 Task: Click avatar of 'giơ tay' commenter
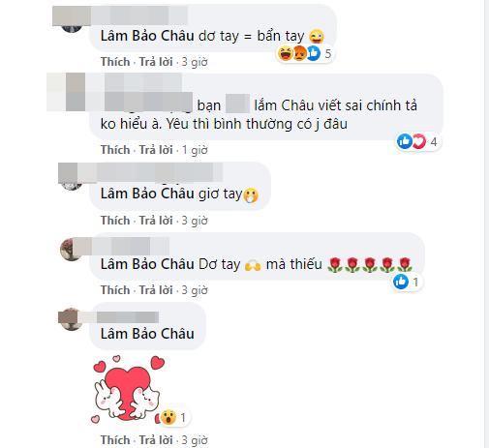72,186
